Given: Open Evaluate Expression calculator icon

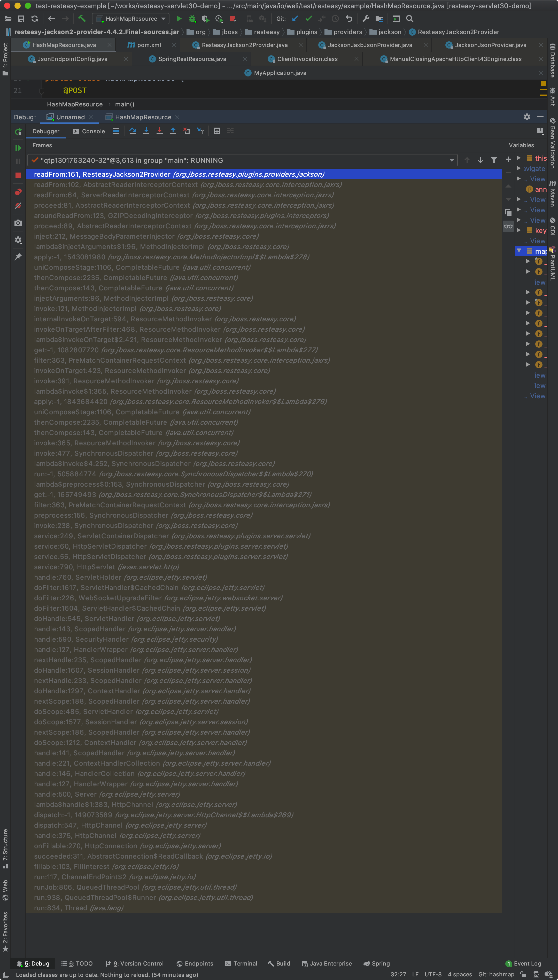Looking at the screenshot, I should coord(217,131).
